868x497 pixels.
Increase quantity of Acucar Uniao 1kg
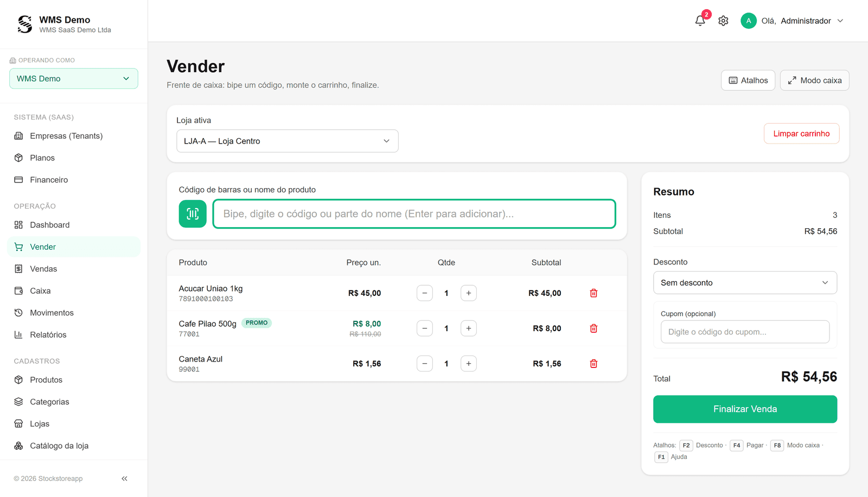(469, 293)
